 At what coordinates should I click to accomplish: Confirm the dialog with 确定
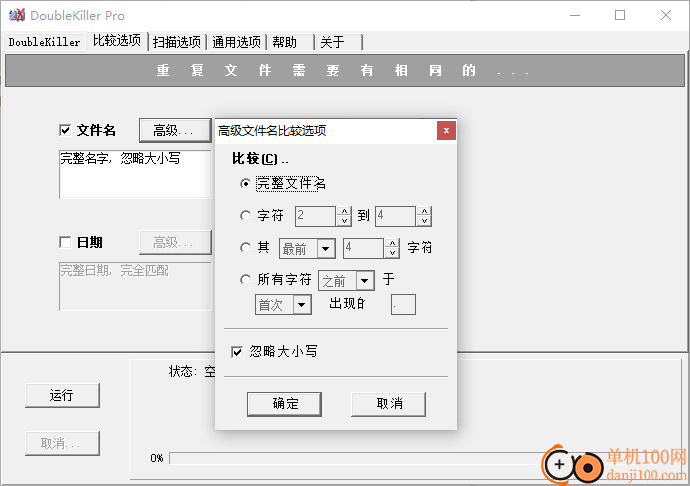pos(284,404)
